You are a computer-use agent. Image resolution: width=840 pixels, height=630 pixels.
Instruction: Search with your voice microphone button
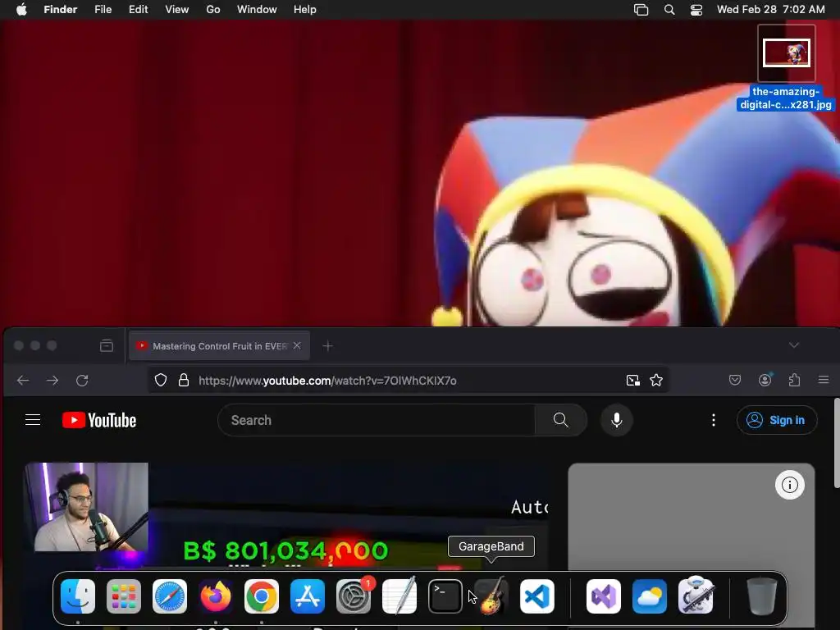[x=617, y=420]
